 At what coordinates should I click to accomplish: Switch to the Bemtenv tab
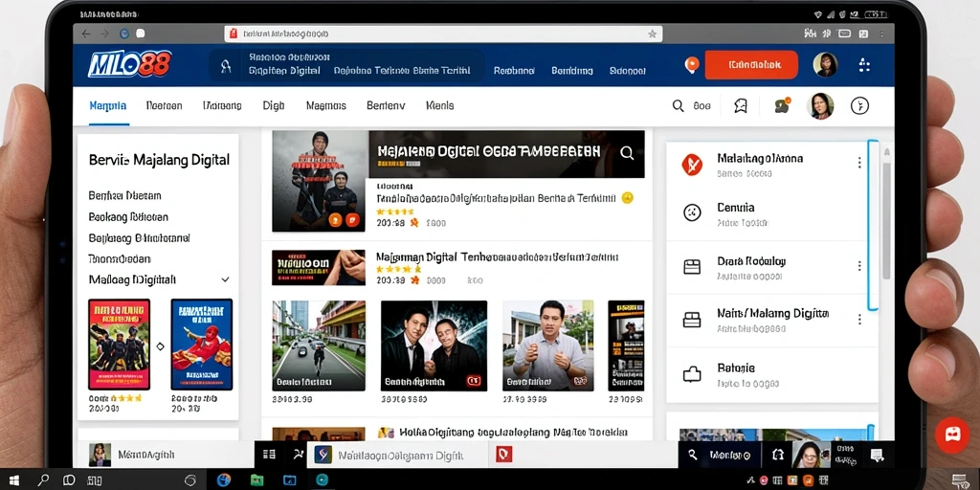[386, 105]
